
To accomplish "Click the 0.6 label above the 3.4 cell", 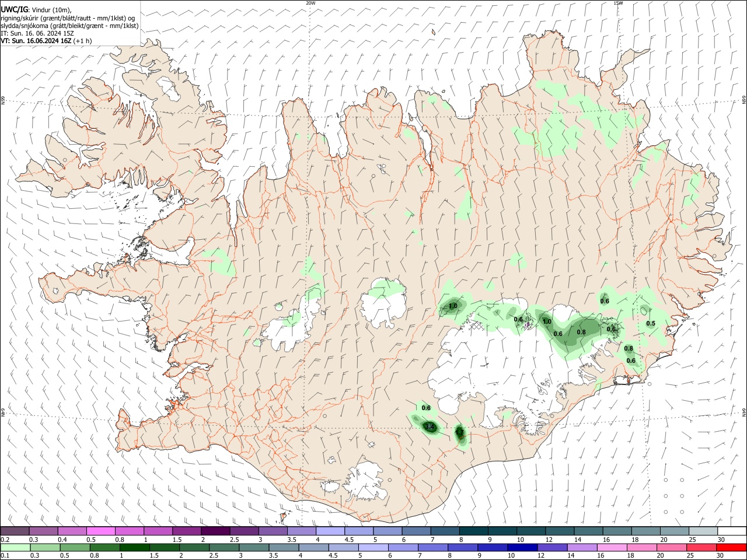I will pyautogui.click(x=426, y=408).
